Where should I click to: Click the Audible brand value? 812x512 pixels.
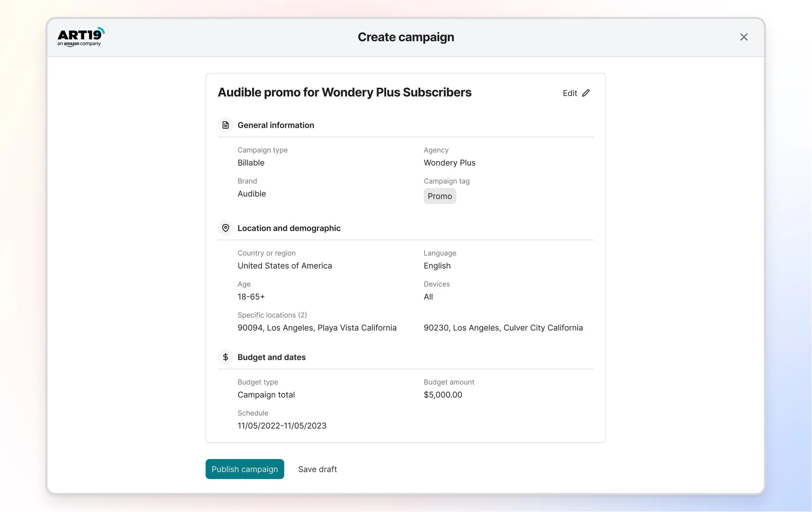click(x=252, y=194)
